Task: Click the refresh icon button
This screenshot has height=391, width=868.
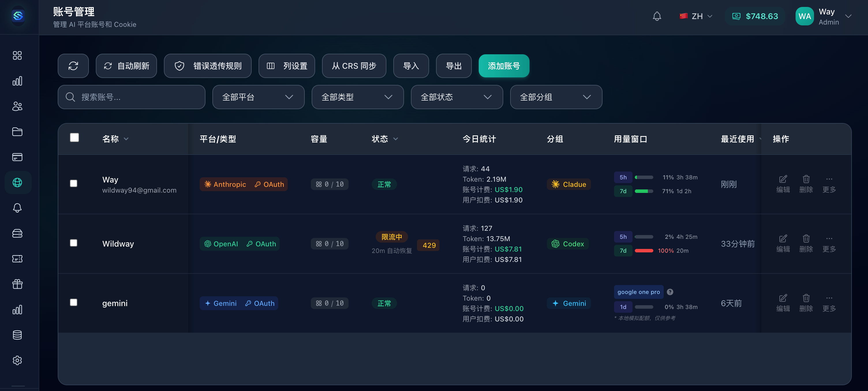Action: [73, 66]
